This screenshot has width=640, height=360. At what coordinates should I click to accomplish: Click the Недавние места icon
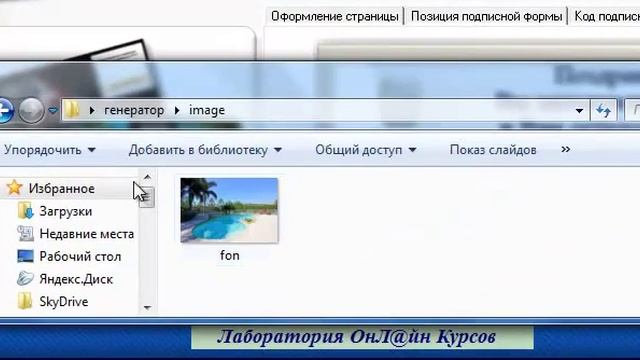click(x=25, y=233)
